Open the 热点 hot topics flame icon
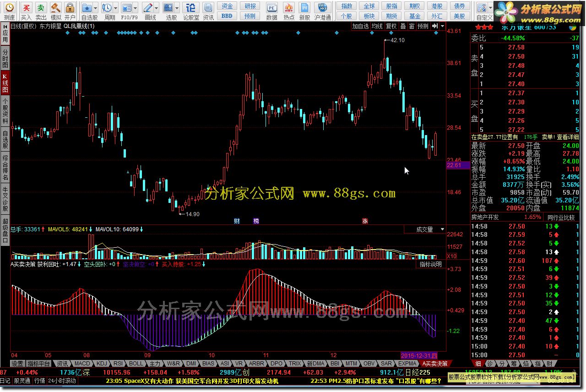This screenshot has width=586, height=392. tap(288, 8)
